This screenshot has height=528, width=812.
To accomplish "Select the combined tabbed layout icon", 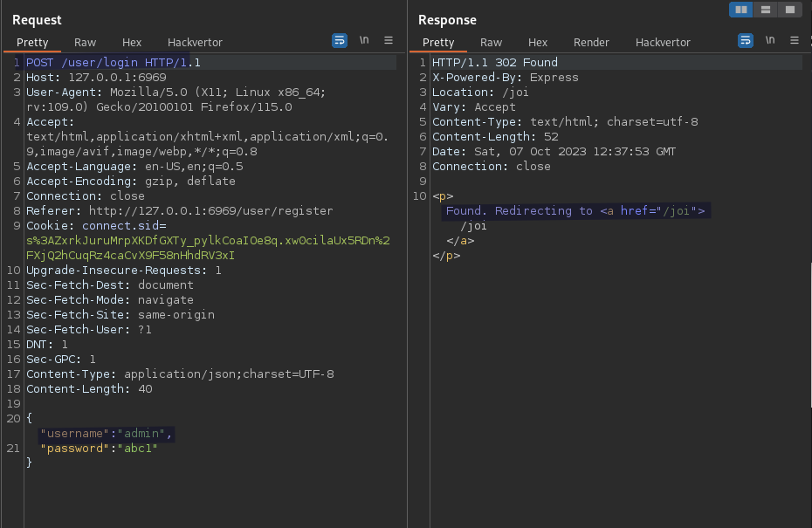I will [789, 10].
